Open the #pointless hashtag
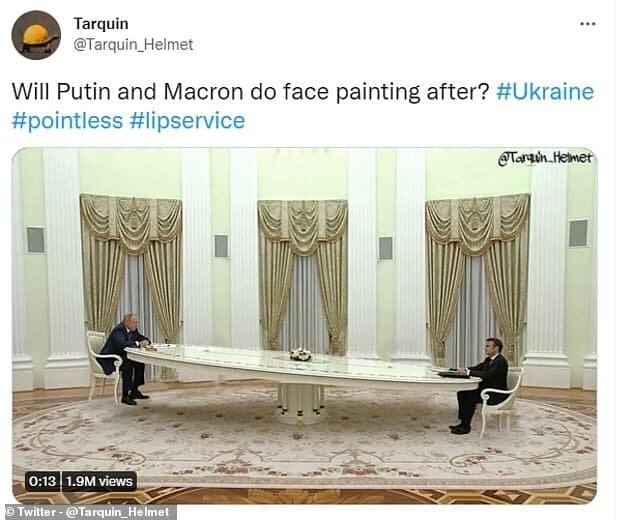634x520 pixels. 67,121
